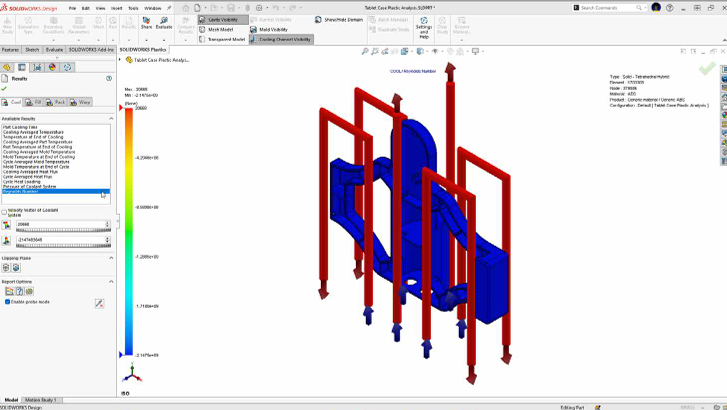Click the minimum value slider bar
Screen dimensions: 727x410
[x=63, y=246]
